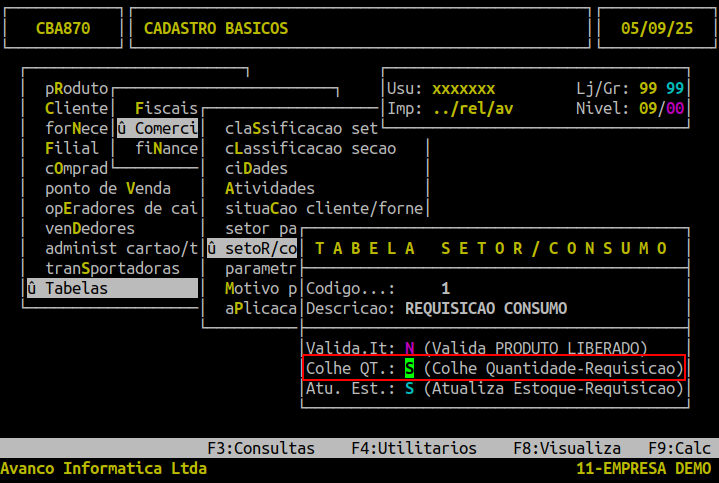Click the Colhe QT. S value
The height and width of the screenshot is (483, 719).
[x=409, y=368]
